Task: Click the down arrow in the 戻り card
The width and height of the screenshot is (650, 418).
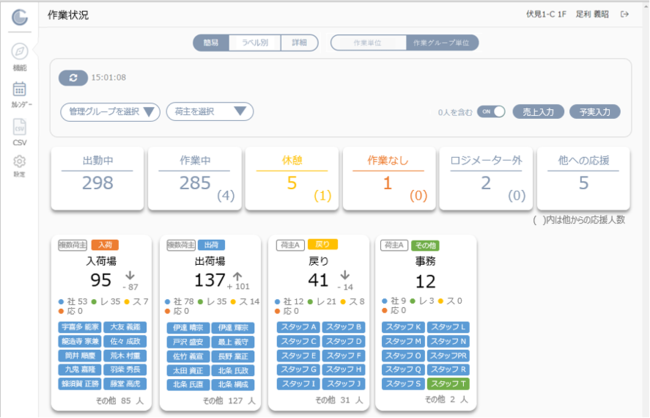Action: pos(345,275)
